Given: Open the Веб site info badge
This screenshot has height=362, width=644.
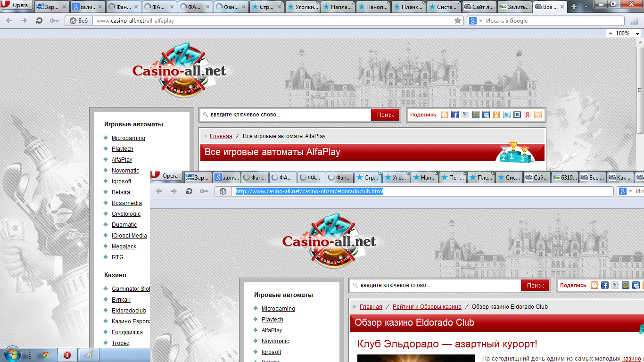Looking at the screenshot, I should [79, 21].
